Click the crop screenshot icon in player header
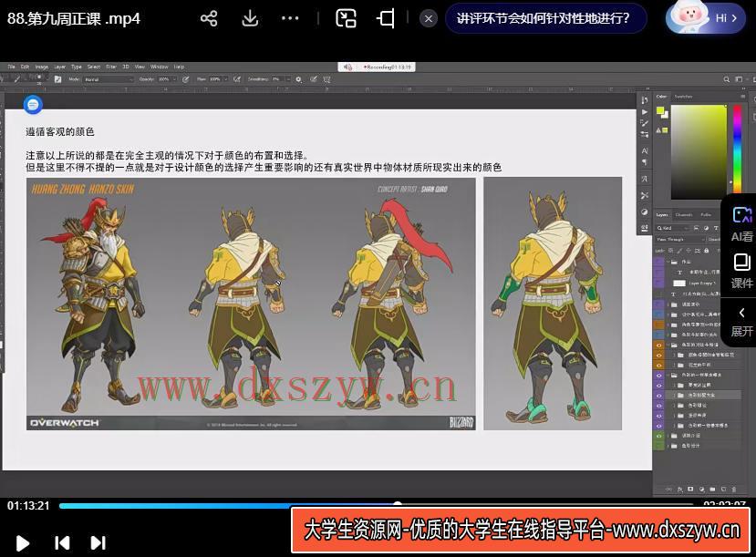The width and height of the screenshot is (756, 557). (385, 19)
